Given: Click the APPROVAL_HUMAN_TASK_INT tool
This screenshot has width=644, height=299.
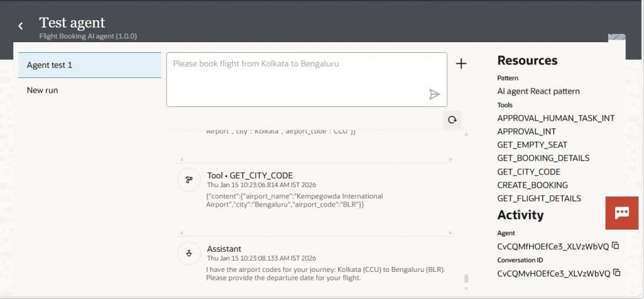Looking at the screenshot, I should [x=555, y=118].
